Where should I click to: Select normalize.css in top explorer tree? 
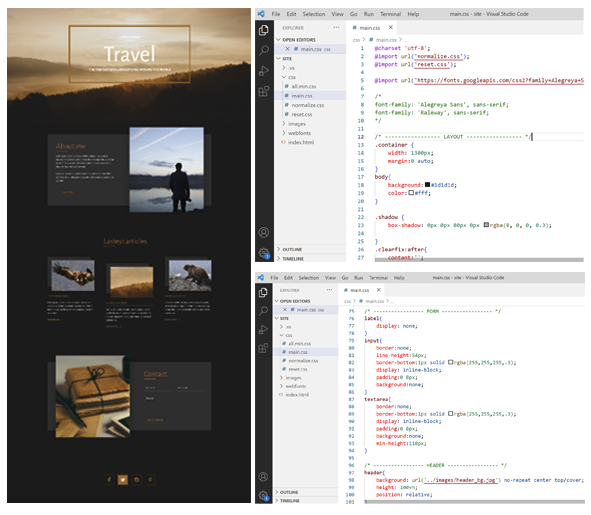(x=308, y=105)
